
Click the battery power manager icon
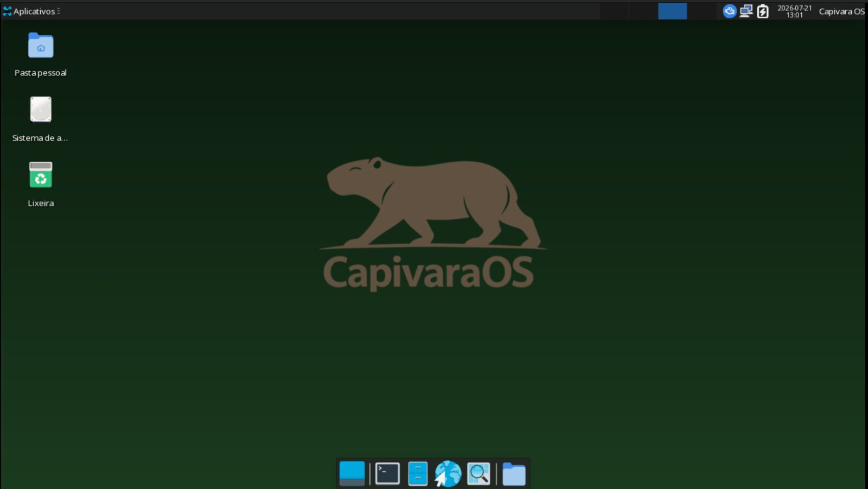click(763, 11)
